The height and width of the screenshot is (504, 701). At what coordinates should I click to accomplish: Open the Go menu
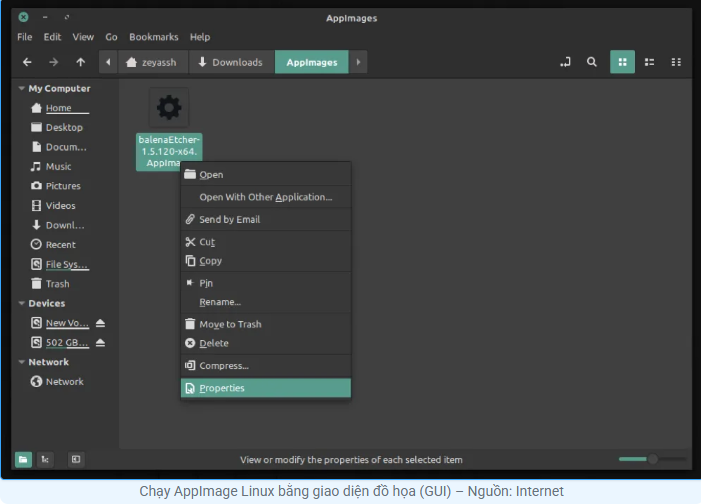111,37
